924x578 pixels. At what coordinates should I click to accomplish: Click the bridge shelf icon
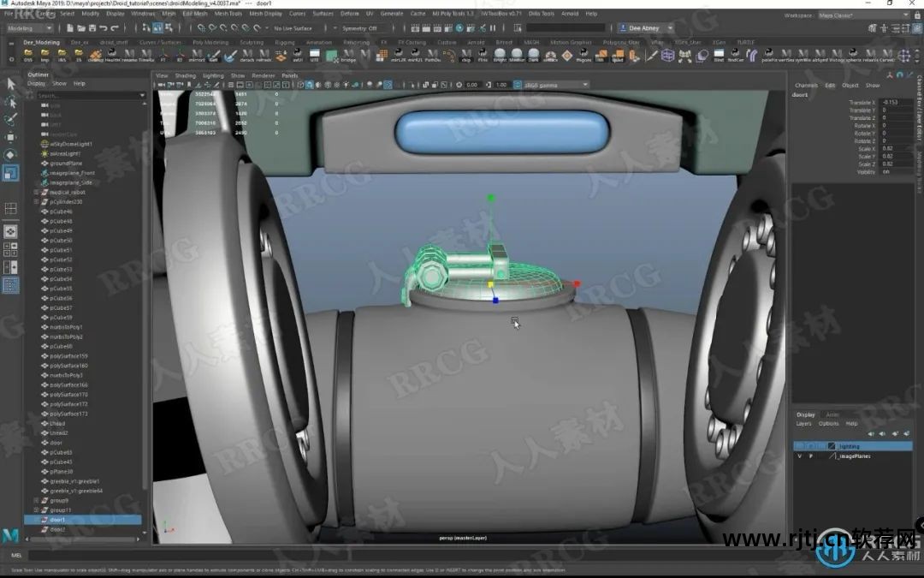[x=347, y=56]
